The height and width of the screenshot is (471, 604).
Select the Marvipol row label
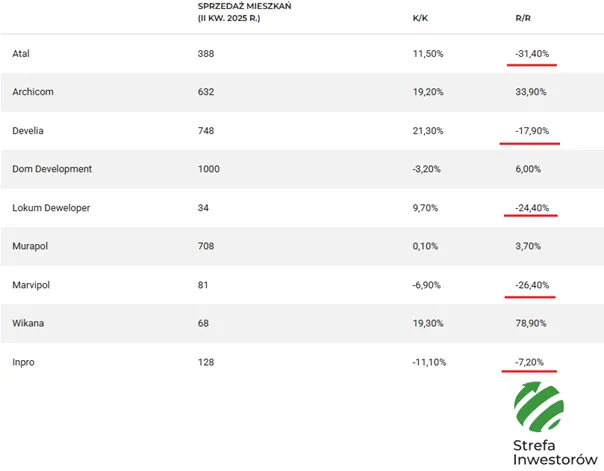(31, 285)
